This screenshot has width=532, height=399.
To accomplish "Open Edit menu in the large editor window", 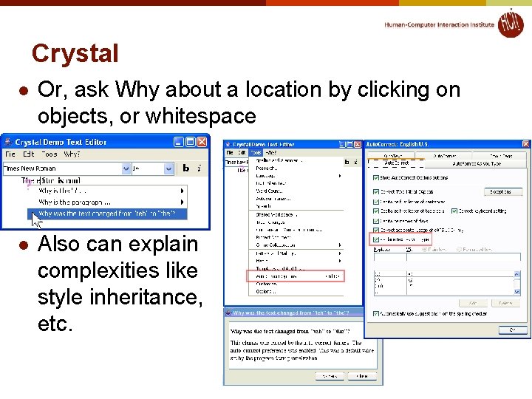I will (29, 154).
